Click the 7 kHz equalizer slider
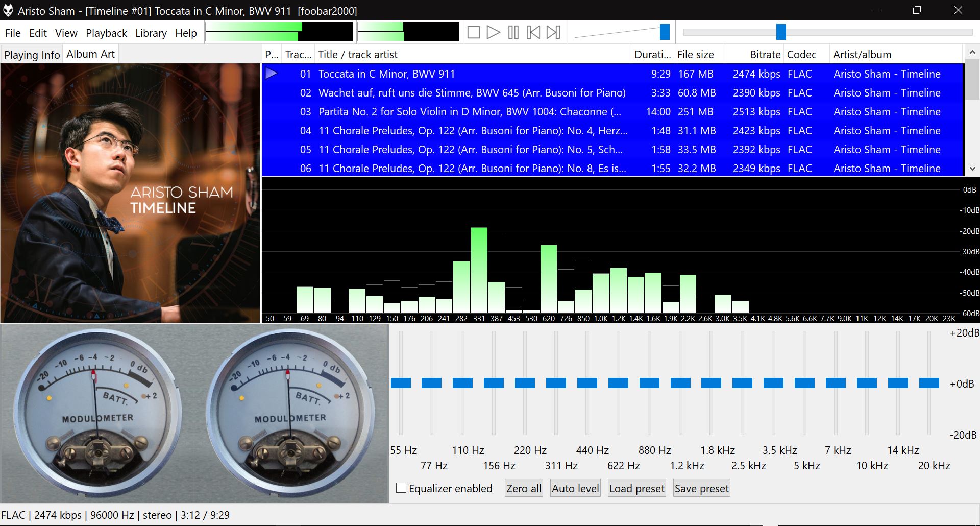980x526 pixels. (x=836, y=383)
